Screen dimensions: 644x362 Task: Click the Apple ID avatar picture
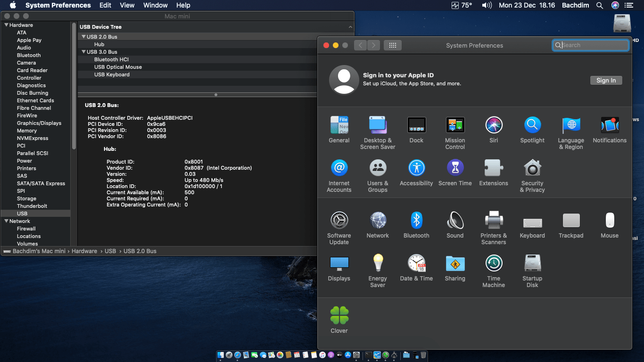click(344, 80)
